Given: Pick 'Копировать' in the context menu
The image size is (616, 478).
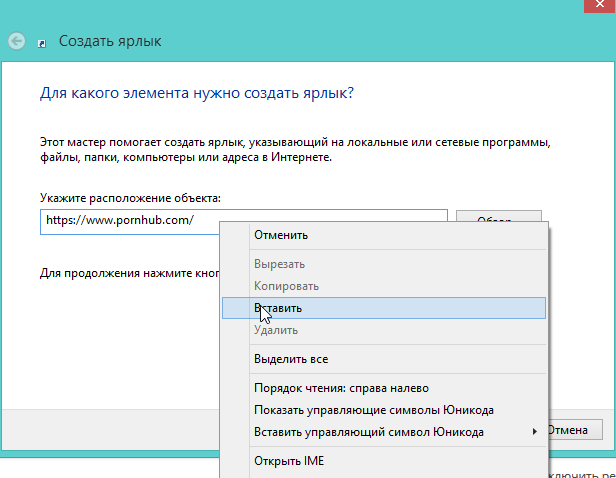Looking at the screenshot, I should click(x=286, y=286).
